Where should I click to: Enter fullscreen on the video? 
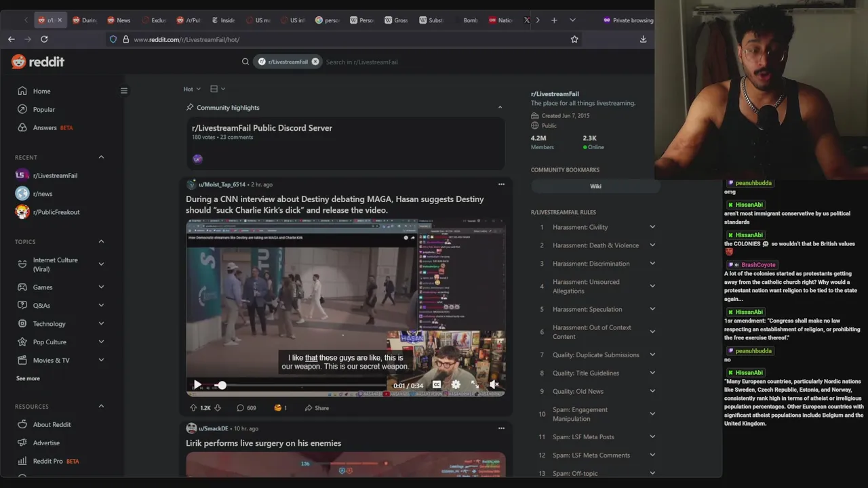click(475, 385)
